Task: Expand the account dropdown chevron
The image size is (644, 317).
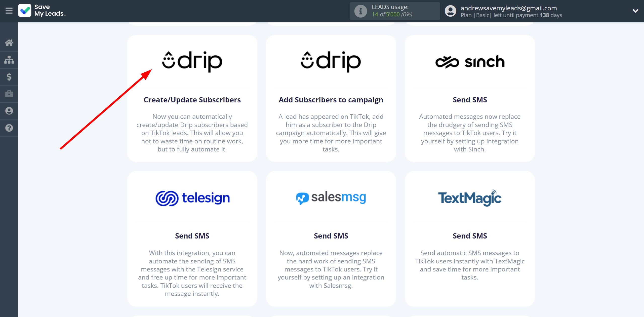Action: [635, 11]
